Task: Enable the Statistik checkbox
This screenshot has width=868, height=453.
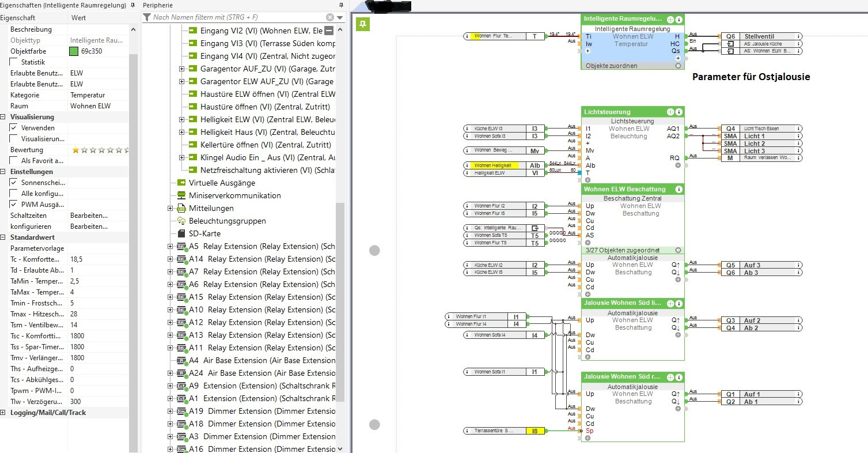Action: 14,62
